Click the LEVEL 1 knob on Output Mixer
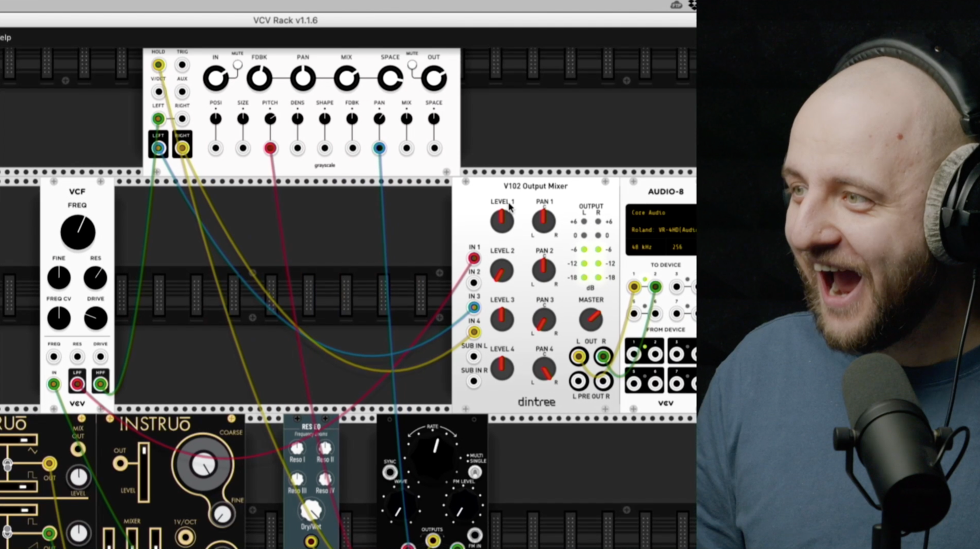 tap(501, 221)
